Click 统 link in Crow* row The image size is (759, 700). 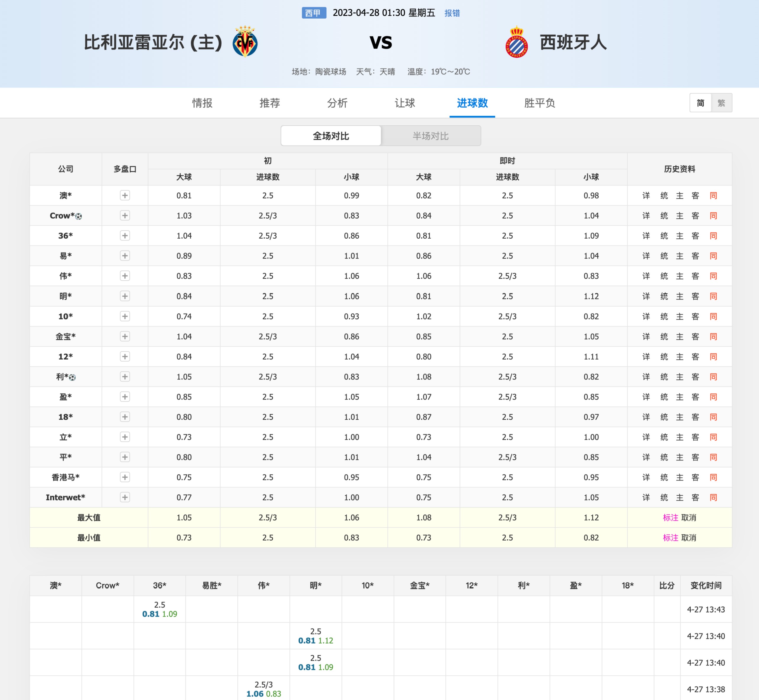point(664,216)
